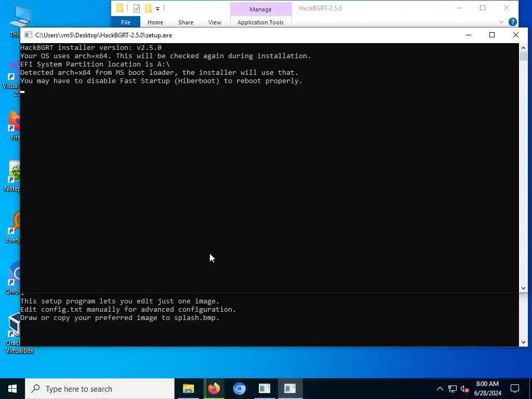The width and height of the screenshot is (532, 399).
Task: Click the setup.exe console window icon
Action: [x=29, y=35]
